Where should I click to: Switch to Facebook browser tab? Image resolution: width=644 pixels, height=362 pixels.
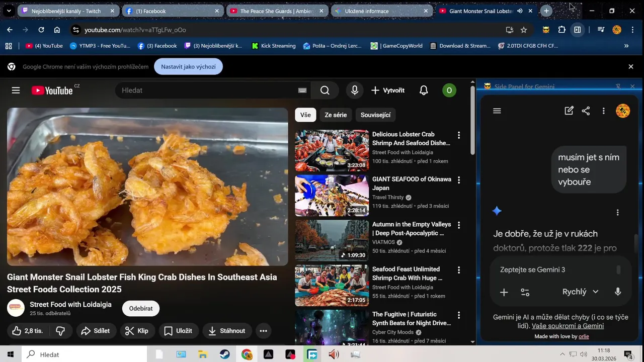(173, 11)
